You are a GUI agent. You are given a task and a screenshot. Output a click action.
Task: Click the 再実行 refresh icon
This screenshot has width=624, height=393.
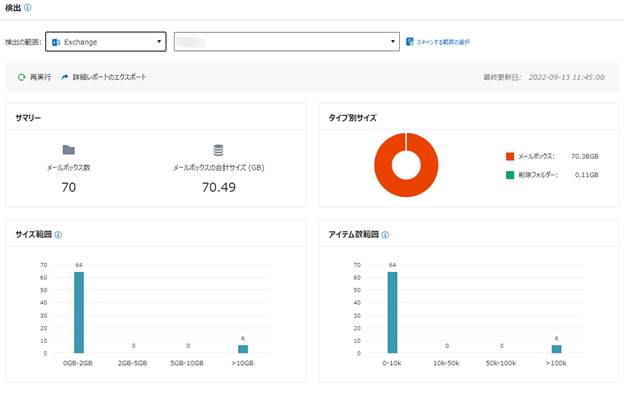[x=21, y=77]
